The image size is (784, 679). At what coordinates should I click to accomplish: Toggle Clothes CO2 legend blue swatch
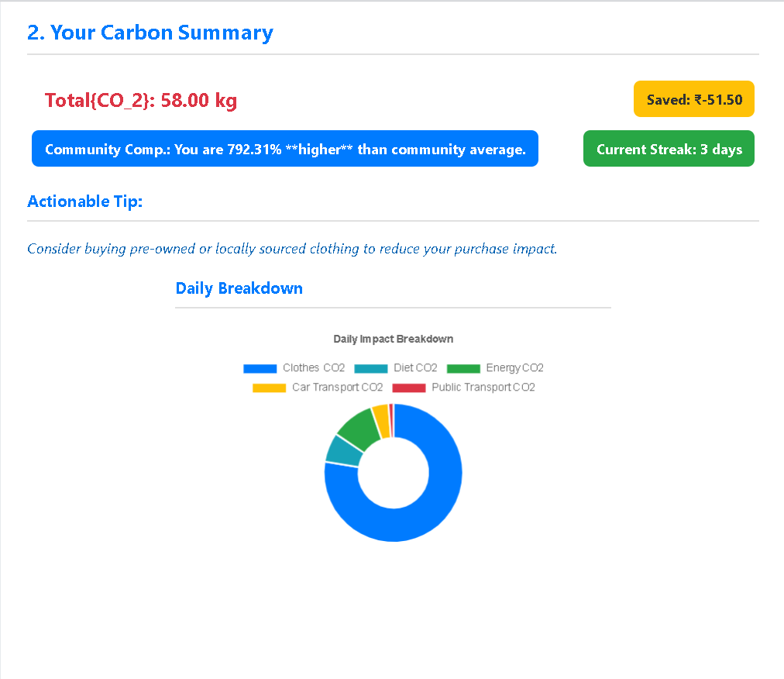260,368
